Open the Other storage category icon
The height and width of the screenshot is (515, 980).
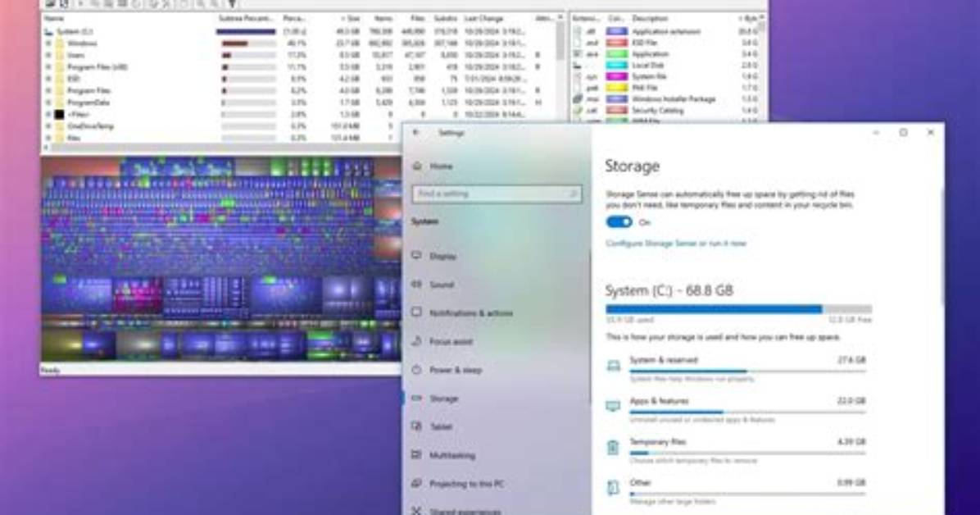point(614,487)
